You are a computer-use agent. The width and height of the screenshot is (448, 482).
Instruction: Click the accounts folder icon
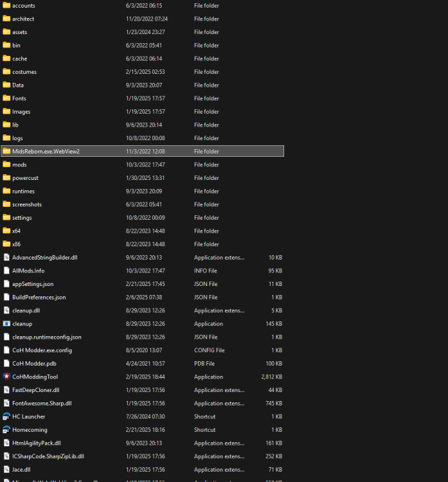pyautogui.click(x=6, y=5)
